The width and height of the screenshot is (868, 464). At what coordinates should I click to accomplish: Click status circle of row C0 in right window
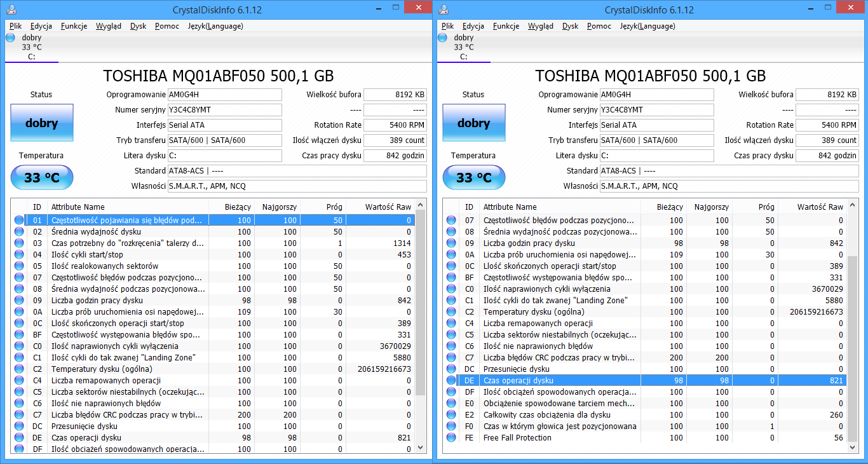click(x=452, y=289)
